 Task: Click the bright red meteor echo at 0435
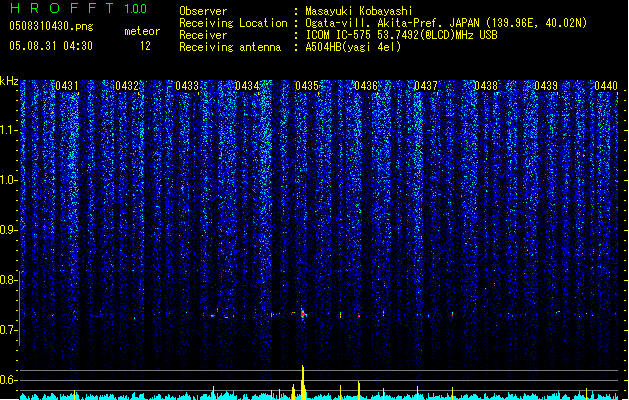pyautogui.click(x=303, y=314)
